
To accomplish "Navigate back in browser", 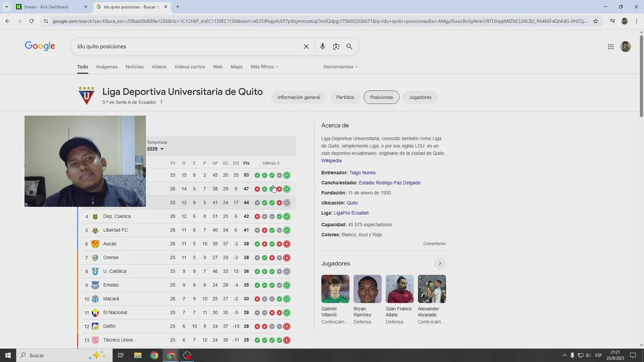I will [x=7, y=21].
